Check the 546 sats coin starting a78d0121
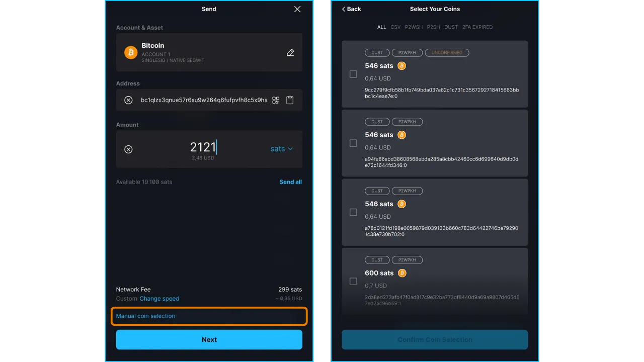Screen dimensions: 644x362 pos(353,212)
